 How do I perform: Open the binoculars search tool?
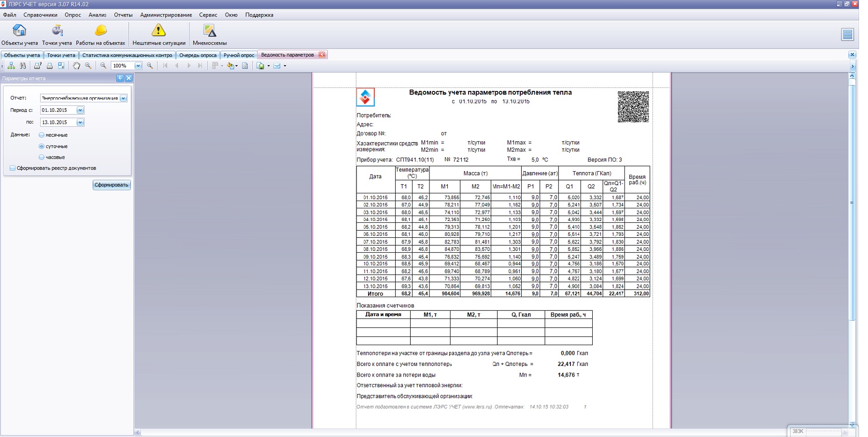(x=23, y=66)
